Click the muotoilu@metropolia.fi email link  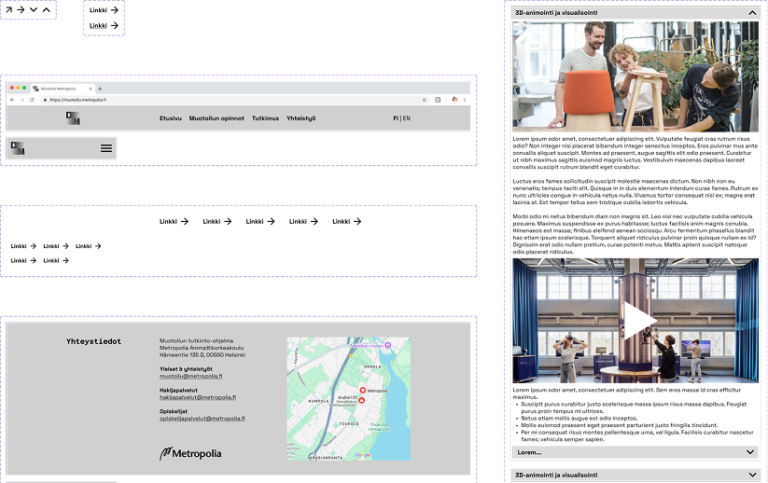click(191, 376)
